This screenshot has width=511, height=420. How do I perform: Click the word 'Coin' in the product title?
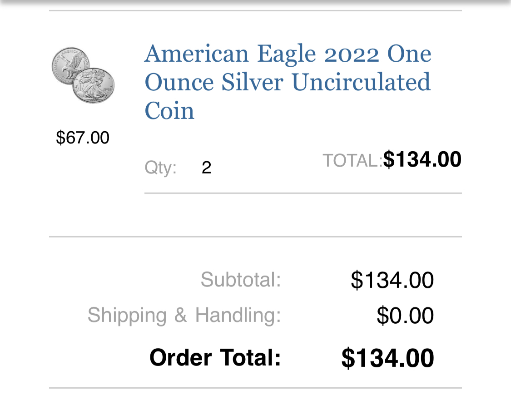click(x=169, y=111)
